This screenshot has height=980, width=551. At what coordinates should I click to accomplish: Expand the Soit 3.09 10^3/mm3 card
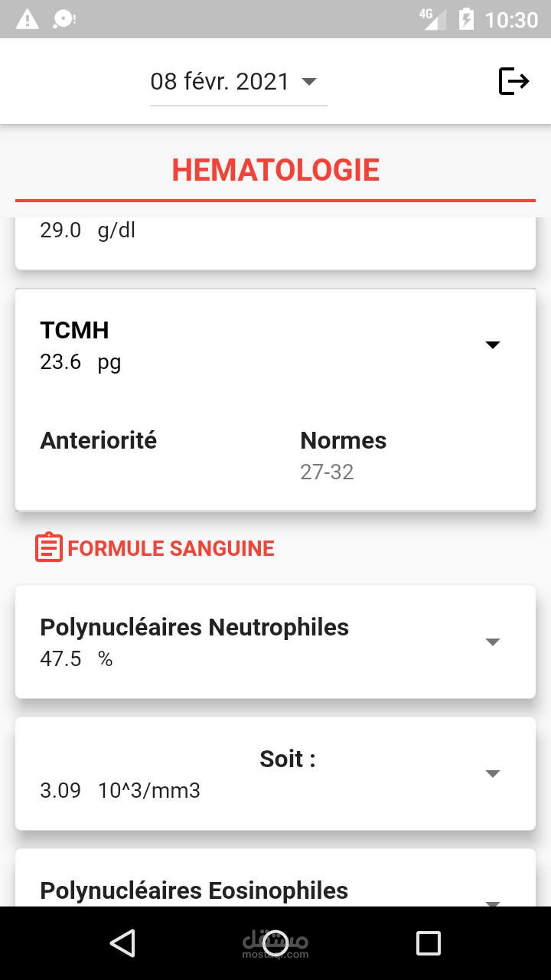click(x=493, y=774)
